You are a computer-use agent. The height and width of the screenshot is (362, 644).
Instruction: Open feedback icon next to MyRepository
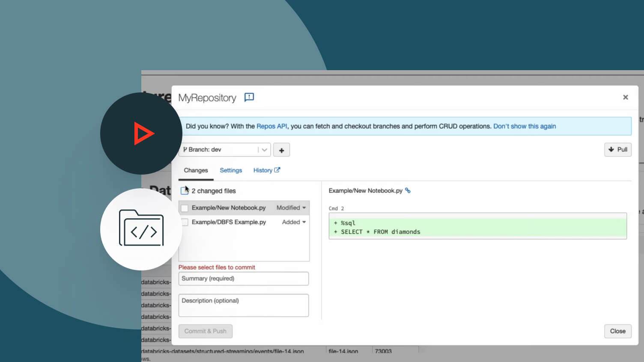tap(249, 98)
